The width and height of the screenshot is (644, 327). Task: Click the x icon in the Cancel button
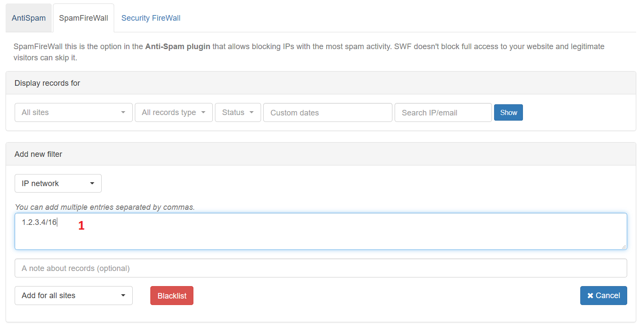(590, 296)
